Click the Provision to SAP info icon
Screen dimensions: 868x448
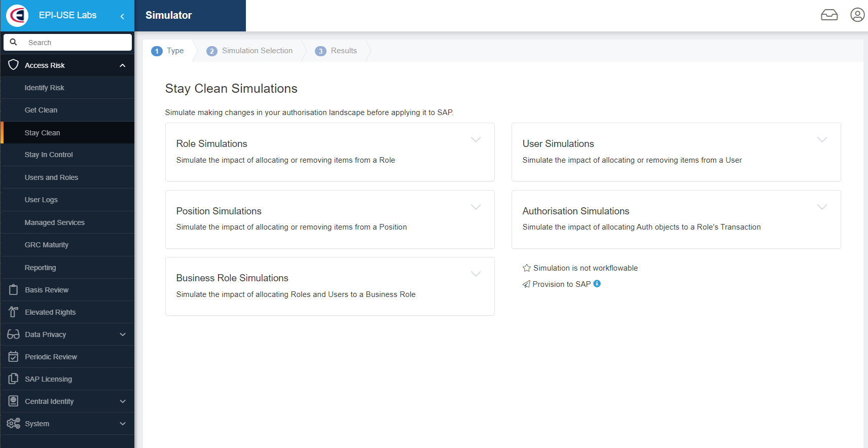tap(597, 284)
